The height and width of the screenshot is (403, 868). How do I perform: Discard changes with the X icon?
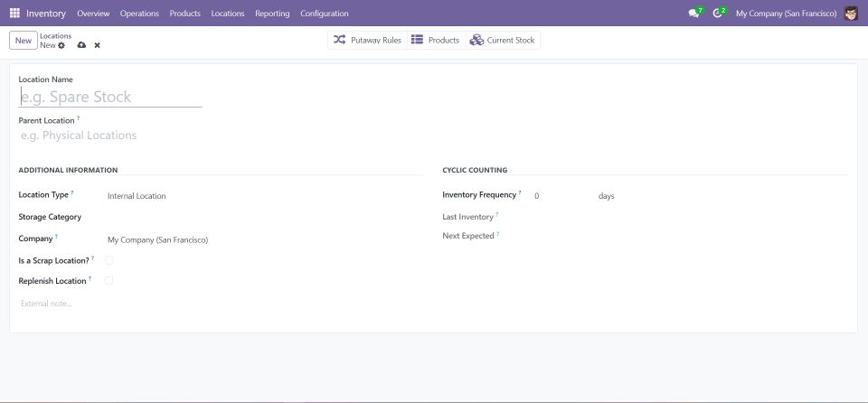point(97,45)
